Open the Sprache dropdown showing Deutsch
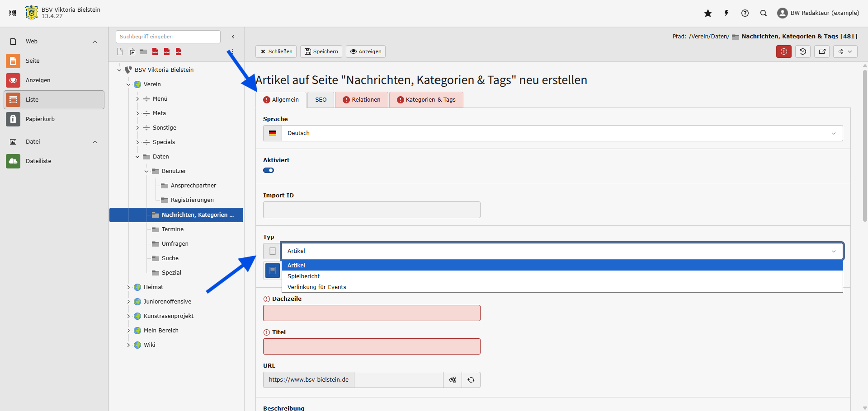 (562, 133)
